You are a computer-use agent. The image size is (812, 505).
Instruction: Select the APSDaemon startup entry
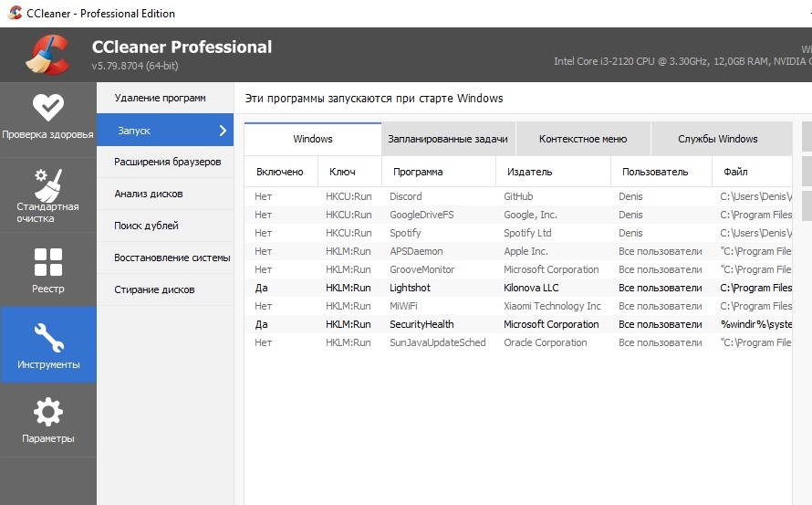518,251
